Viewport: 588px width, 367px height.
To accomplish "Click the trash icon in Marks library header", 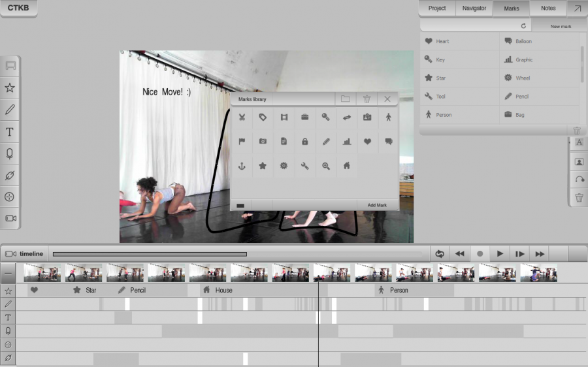I will (367, 99).
